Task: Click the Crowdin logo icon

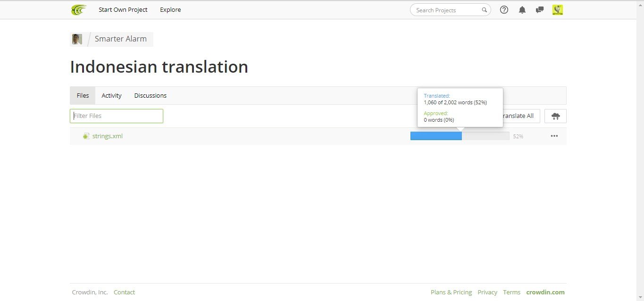Action: point(79,9)
